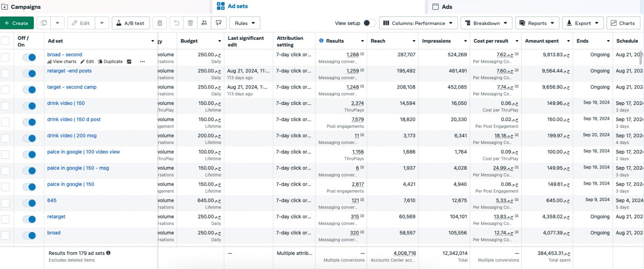Click the audience people icon in toolbar
Image resolution: width=644 pixels, height=269 pixels.
(x=204, y=23)
